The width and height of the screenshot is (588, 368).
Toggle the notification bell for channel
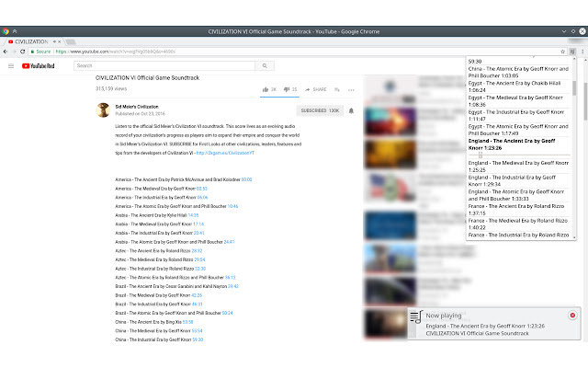tap(351, 110)
